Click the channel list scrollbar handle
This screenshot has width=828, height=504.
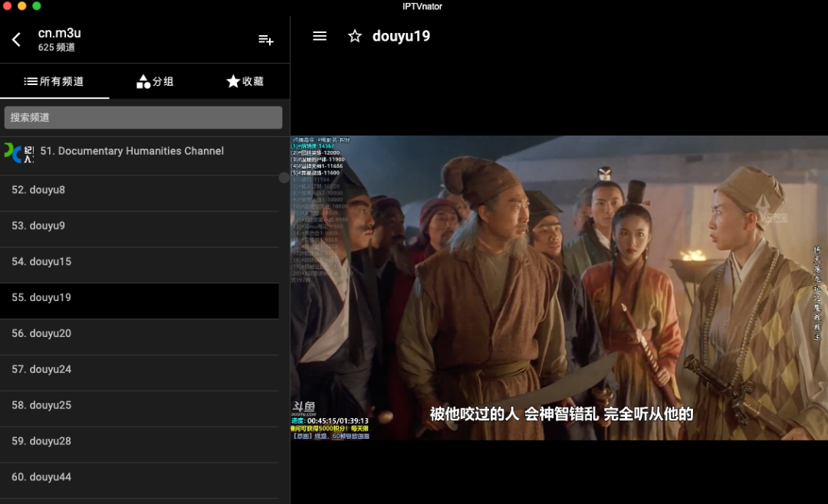(x=284, y=178)
